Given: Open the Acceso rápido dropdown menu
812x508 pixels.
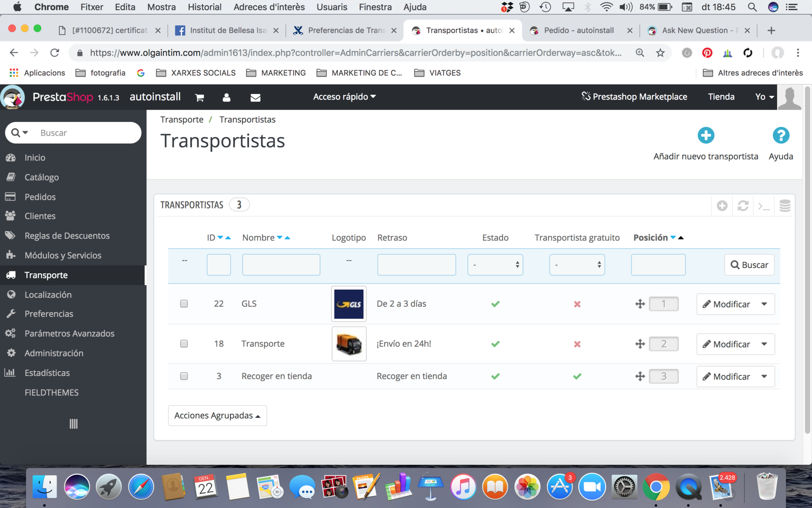Looking at the screenshot, I should click(x=344, y=97).
